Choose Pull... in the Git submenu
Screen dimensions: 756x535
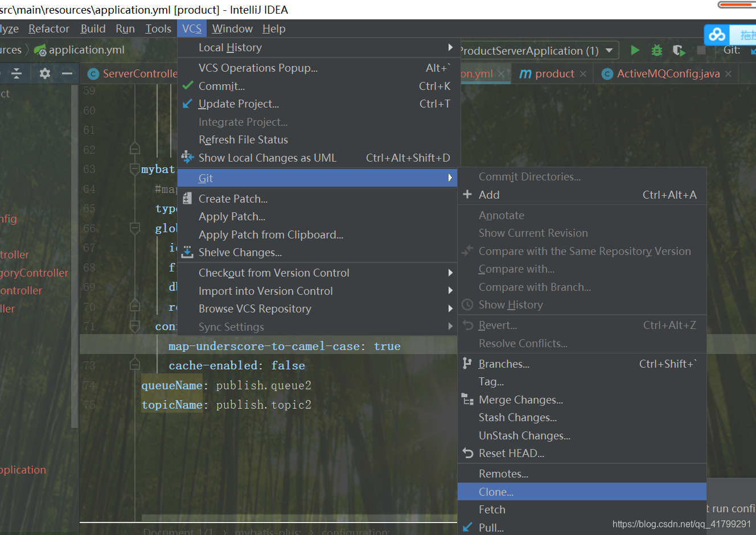click(582, 527)
